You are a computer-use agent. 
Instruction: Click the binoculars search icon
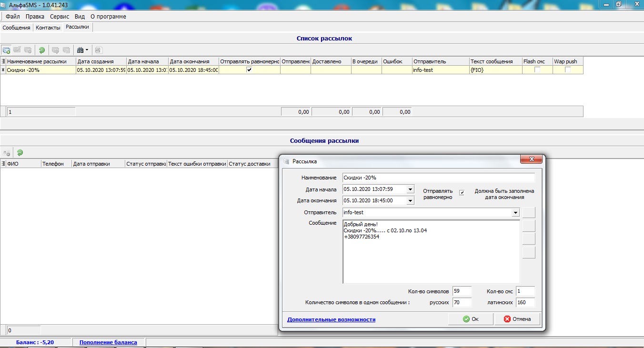(80, 50)
